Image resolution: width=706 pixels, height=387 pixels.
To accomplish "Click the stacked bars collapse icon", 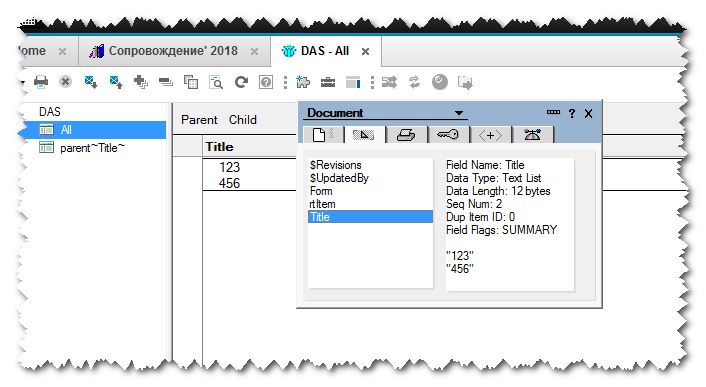I will [x=166, y=82].
